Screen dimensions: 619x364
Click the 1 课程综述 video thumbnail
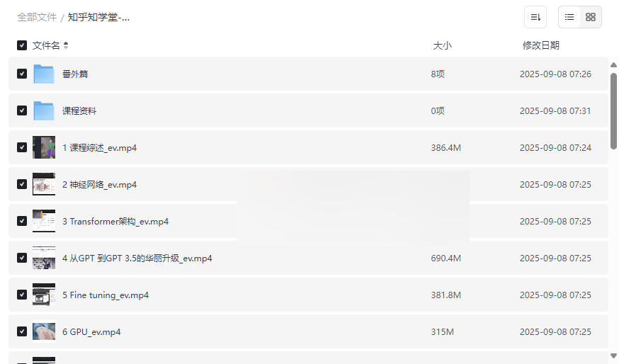click(44, 147)
